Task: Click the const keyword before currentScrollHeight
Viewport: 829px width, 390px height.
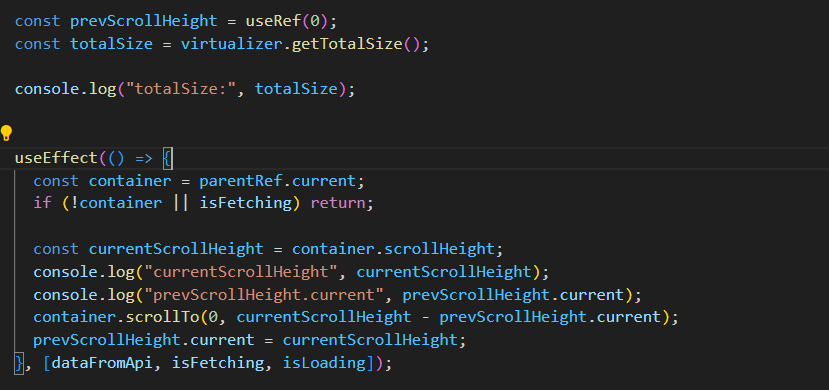Action: [56, 249]
